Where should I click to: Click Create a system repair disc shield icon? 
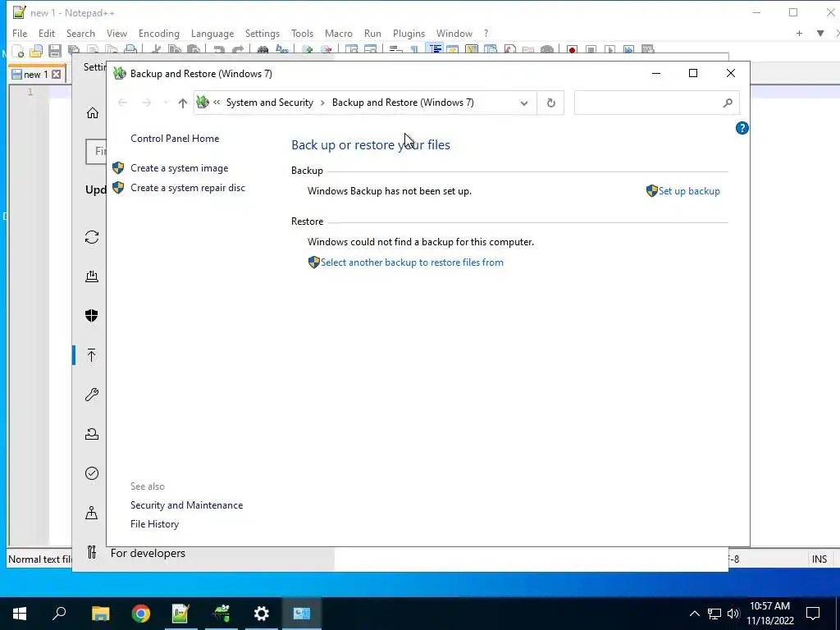[x=118, y=188]
